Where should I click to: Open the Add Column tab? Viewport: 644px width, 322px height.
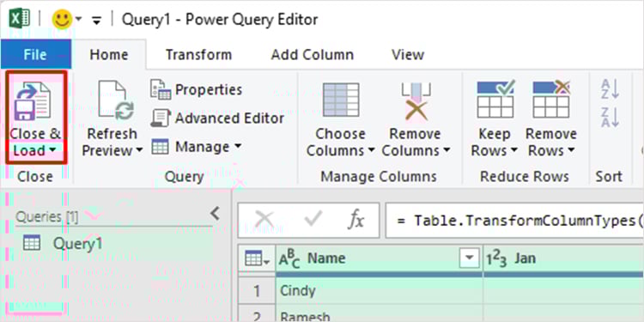(x=313, y=55)
